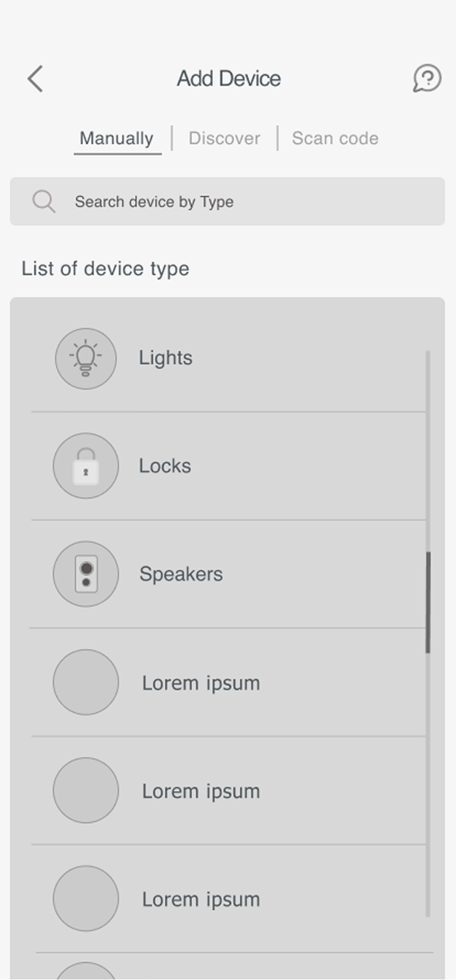Click the Search device by Type field
456x980 pixels.
tap(228, 201)
